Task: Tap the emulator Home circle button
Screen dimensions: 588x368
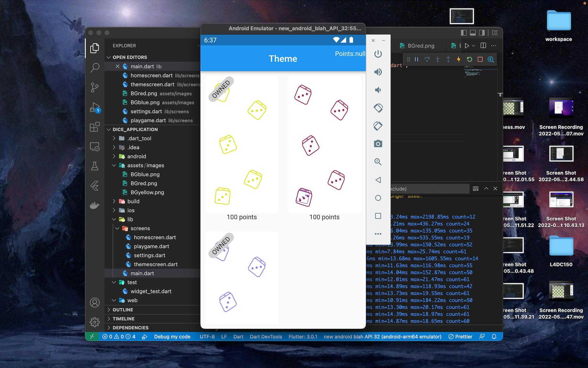Action: (x=378, y=198)
